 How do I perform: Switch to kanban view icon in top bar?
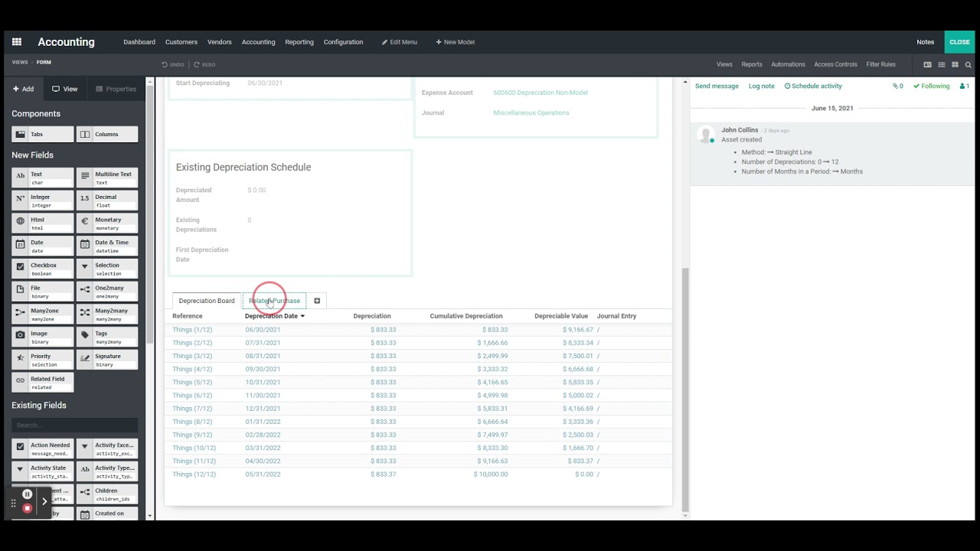tap(955, 65)
